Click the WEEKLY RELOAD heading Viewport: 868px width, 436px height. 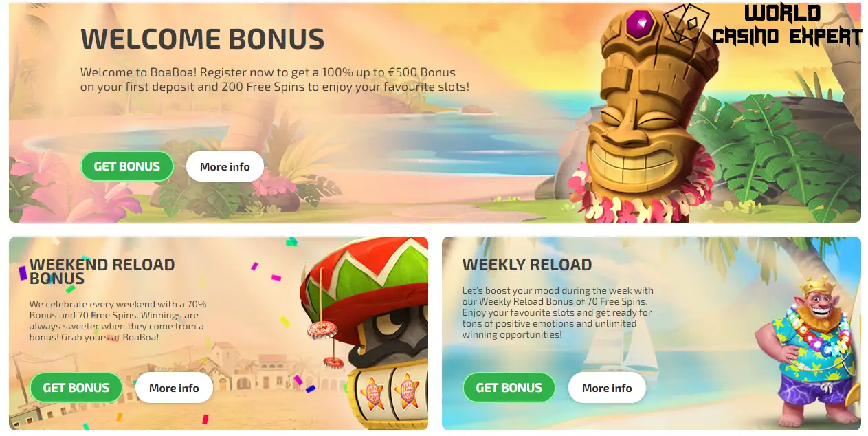click(x=527, y=265)
